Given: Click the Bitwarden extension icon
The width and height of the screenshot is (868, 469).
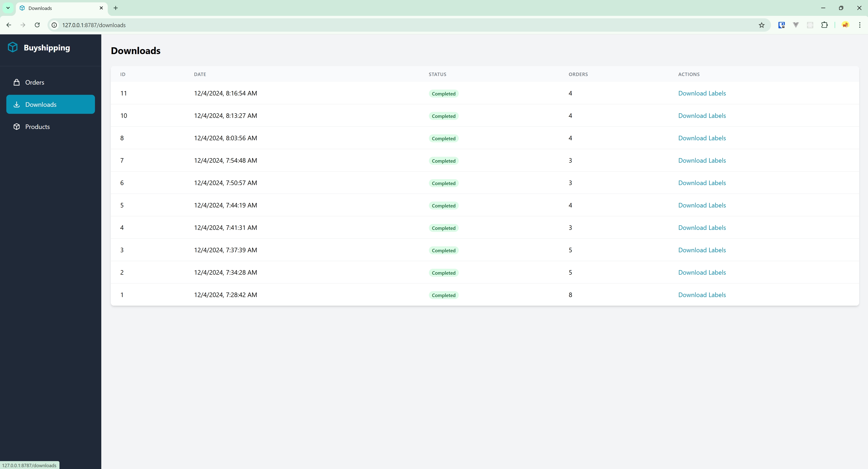Looking at the screenshot, I should tap(781, 25).
